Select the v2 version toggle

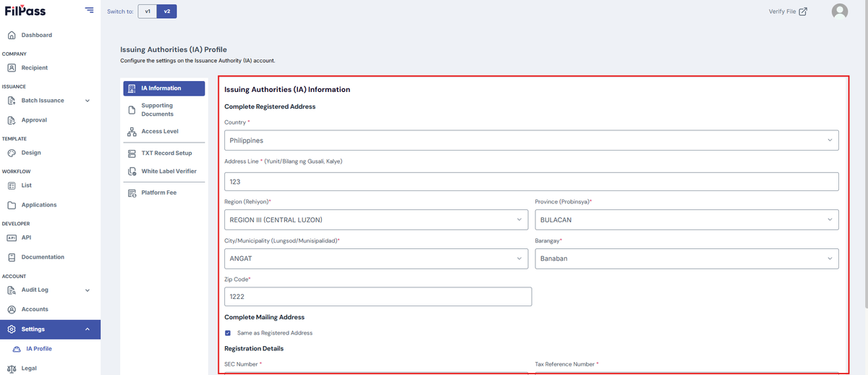(167, 12)
